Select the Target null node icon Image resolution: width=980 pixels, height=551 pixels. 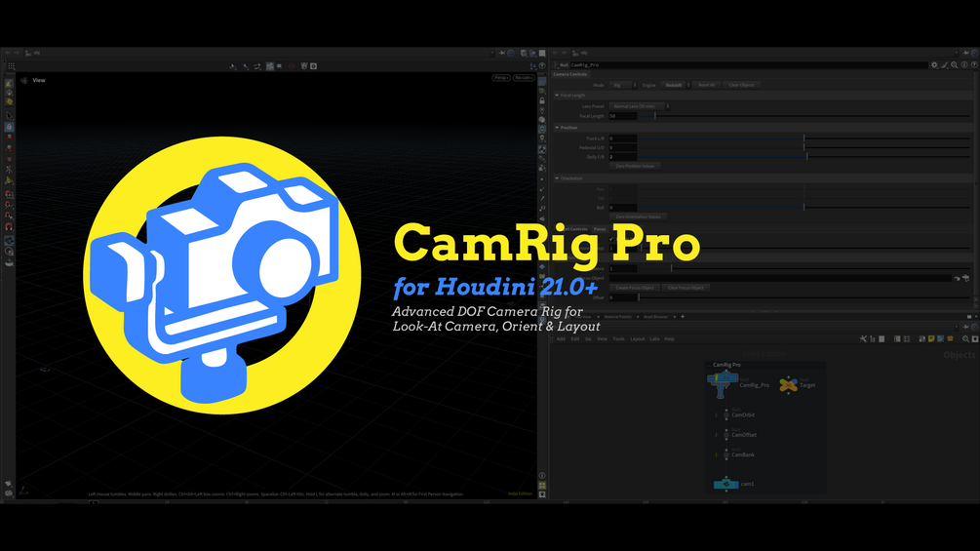pyautogui.click(x=788, y=385)
